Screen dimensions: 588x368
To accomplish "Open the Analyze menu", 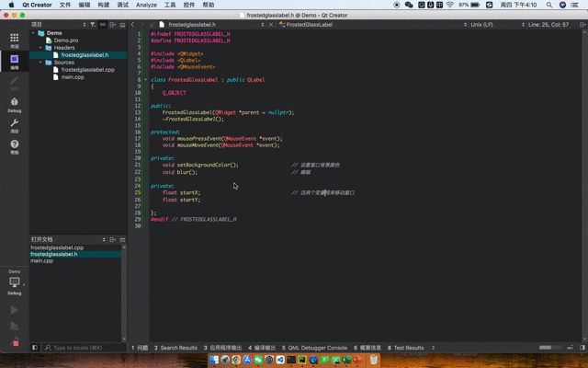I will [146, 5].
